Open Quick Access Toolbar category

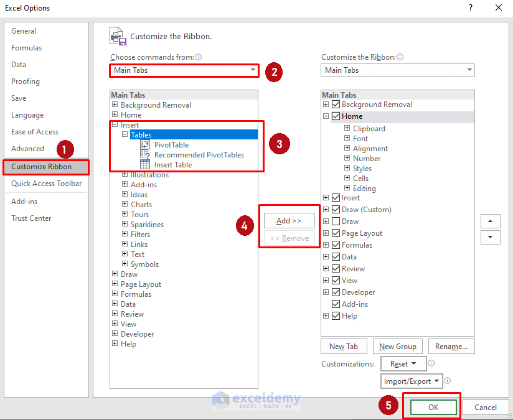click(47, 184)
